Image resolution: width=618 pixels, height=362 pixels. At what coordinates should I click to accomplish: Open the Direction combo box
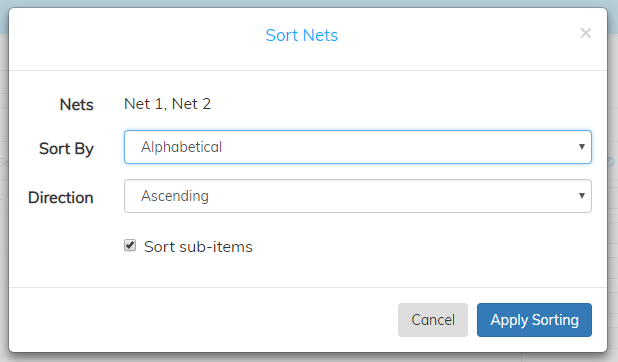(x=357, y=196)
